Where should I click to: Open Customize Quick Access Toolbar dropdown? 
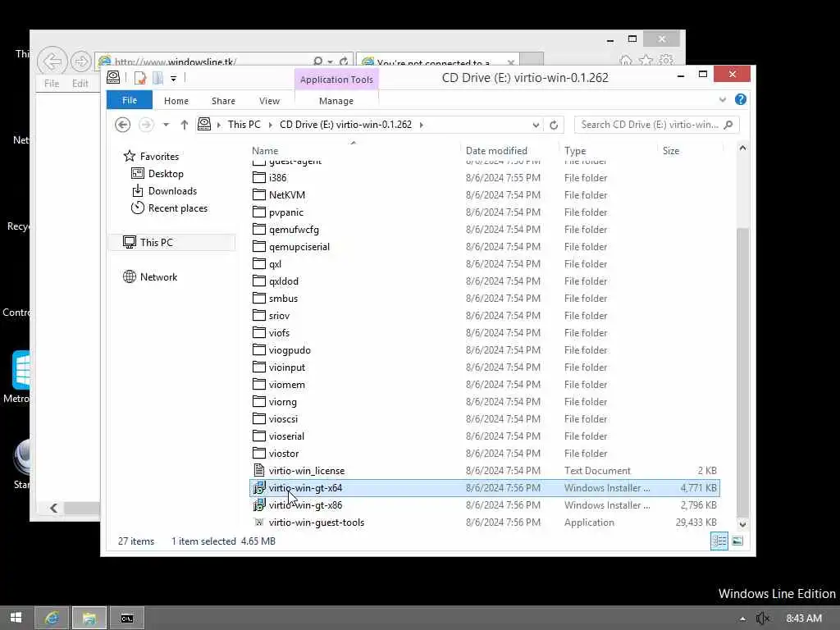[174, 78]
